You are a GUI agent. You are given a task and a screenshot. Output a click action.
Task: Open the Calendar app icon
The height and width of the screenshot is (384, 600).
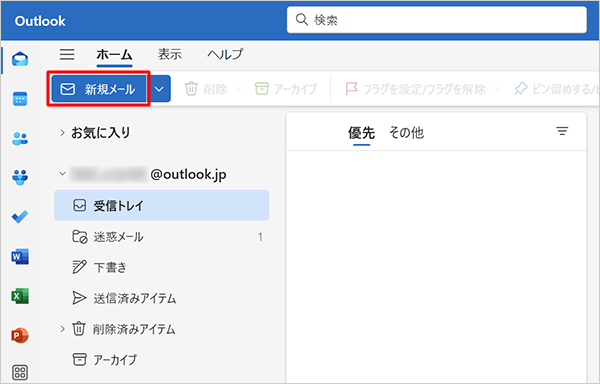pos(20,99)
